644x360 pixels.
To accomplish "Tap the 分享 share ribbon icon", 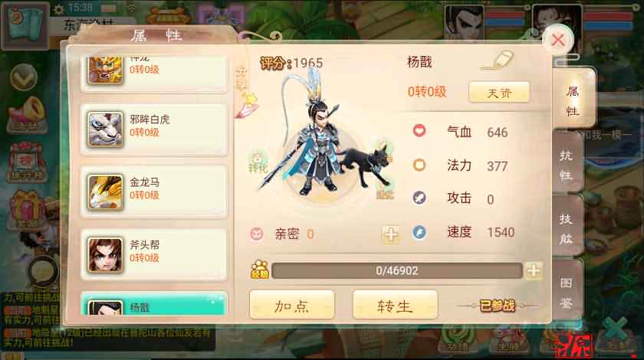I will coord(245,91).
